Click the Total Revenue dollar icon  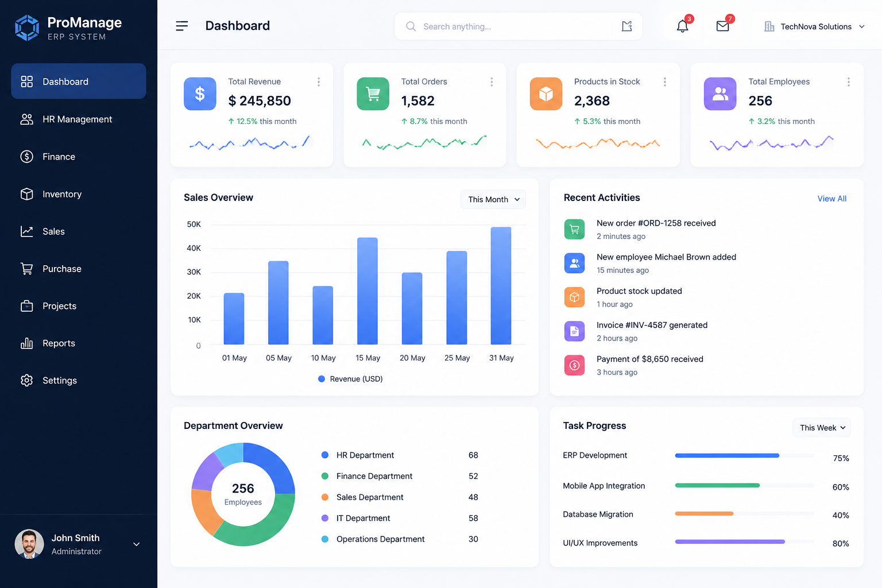point(200,94)
